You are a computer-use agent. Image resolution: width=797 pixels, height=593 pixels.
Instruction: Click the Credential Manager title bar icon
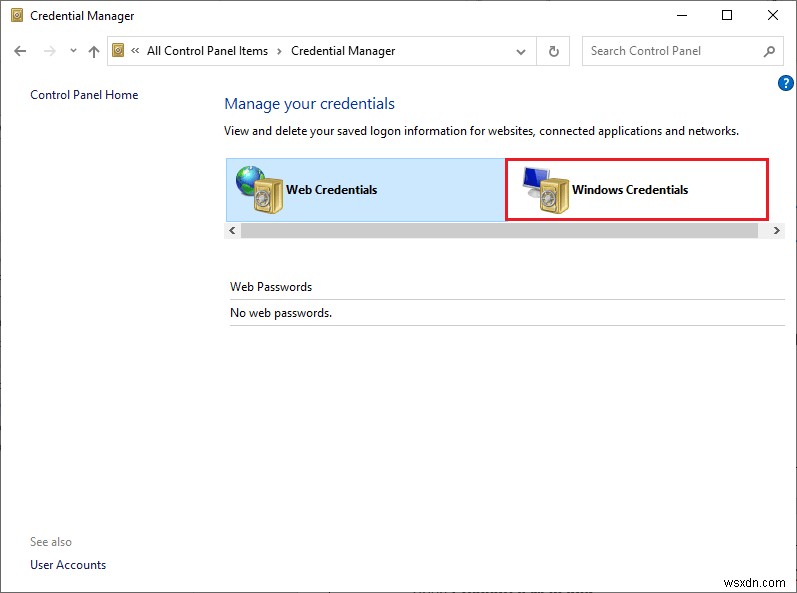(13, 16)
